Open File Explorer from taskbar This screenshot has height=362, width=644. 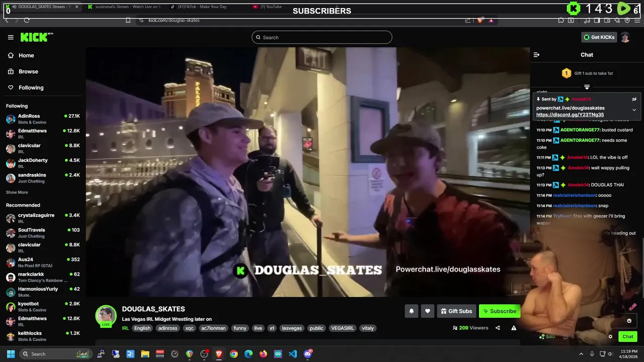pos(145,354)
